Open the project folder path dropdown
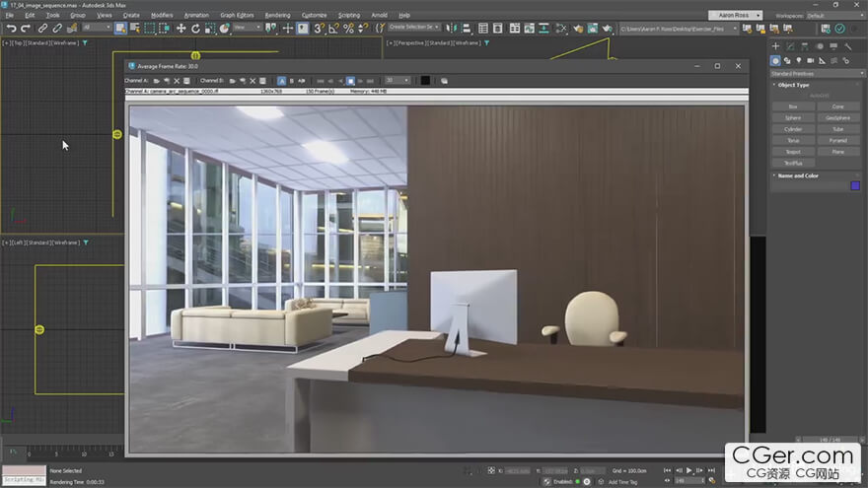 click(x=679, y=29)
